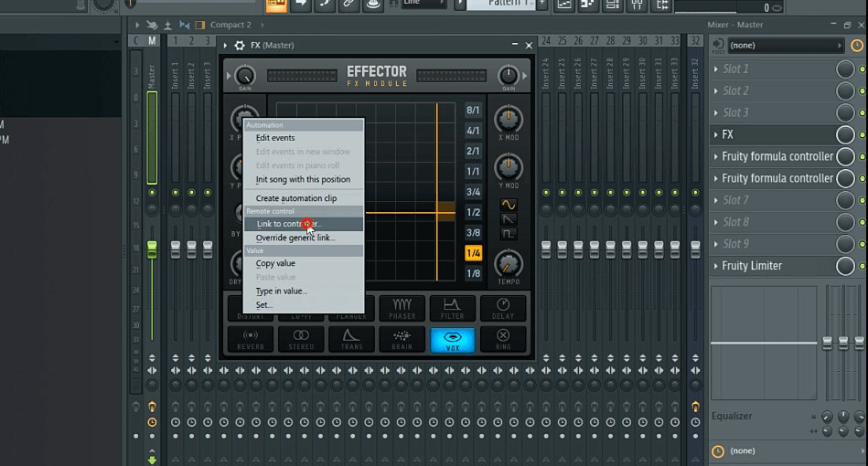Click the left GAIN knob in Effector
The image size is (868, 466).
point(245,75)
